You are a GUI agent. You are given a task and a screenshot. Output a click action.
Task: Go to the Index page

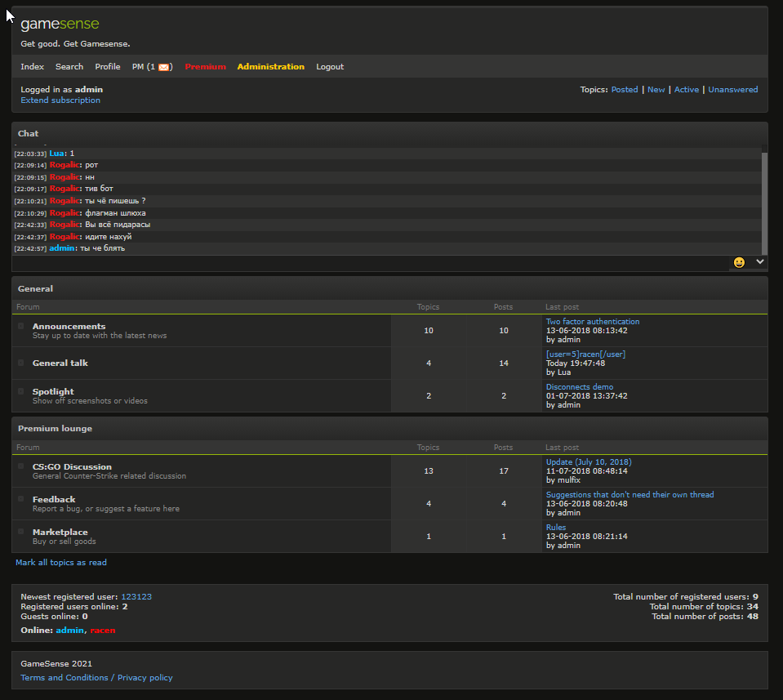coord(33,67)
